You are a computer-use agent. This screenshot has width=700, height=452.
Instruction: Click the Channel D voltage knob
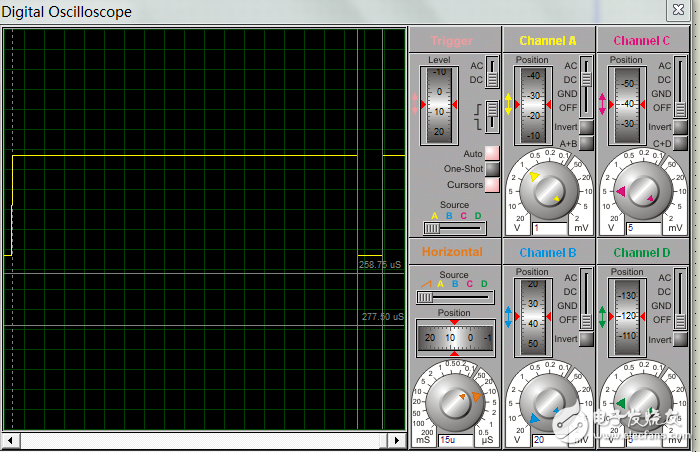[646, 401]
